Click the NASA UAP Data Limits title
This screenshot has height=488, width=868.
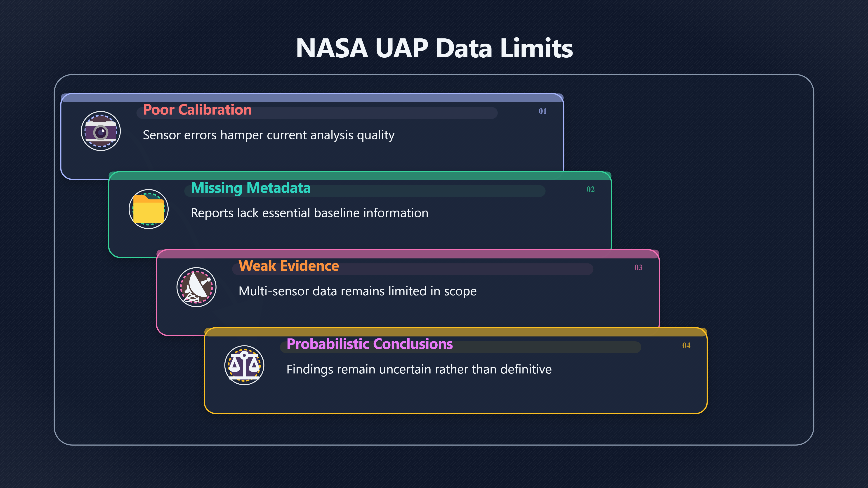pos(434,48)
